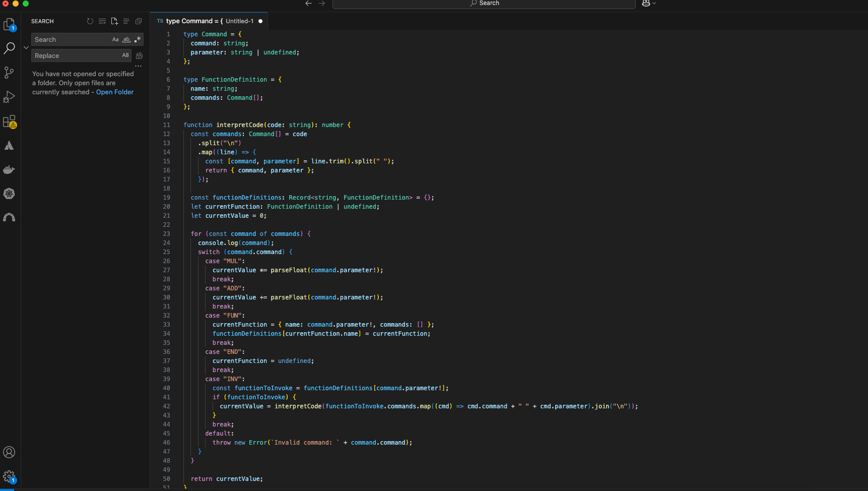
Task: Click the function name interpretCode on line 11
Action: [240, 125]
